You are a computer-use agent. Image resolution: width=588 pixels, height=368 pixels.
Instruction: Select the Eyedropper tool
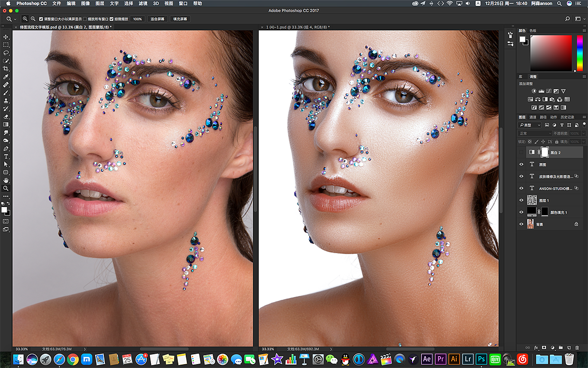pyautogui.click(x=6, y=77)
